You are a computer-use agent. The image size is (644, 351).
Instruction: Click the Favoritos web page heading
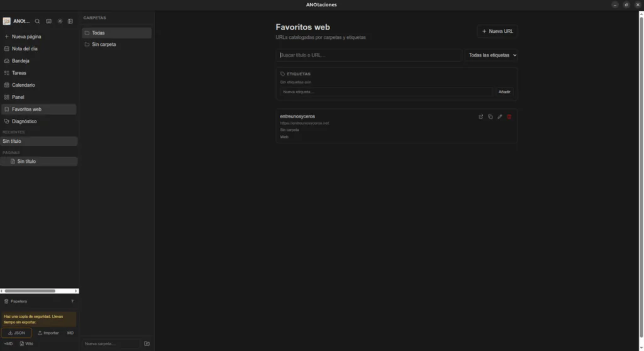click(303, 27)
